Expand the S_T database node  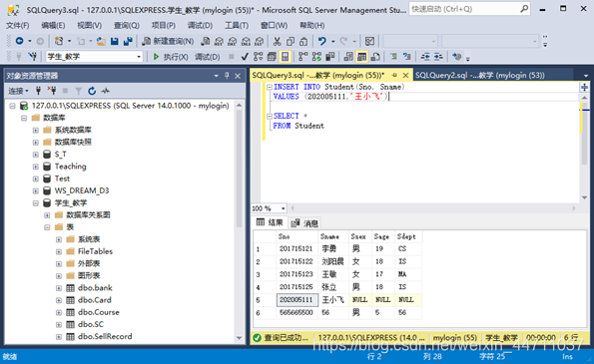35,155
